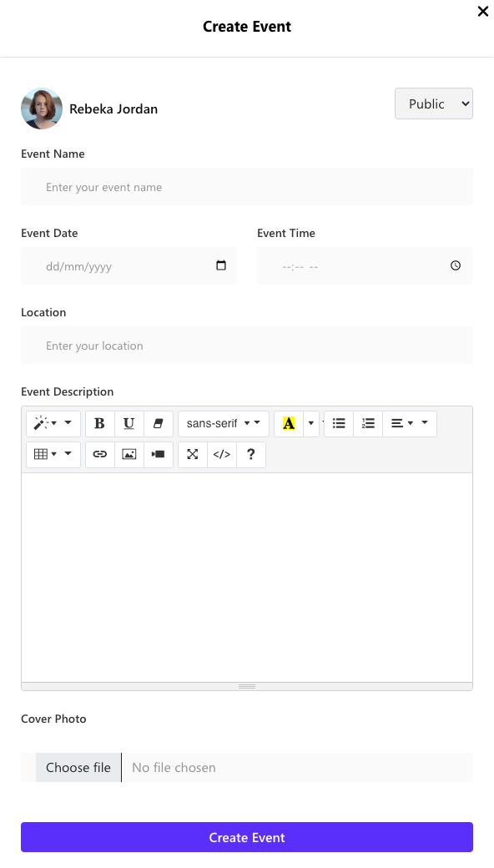The height and width of the screenshot is (868, 494).
Task: Click the Create Event submit button
Action: (x=247, y=837)
